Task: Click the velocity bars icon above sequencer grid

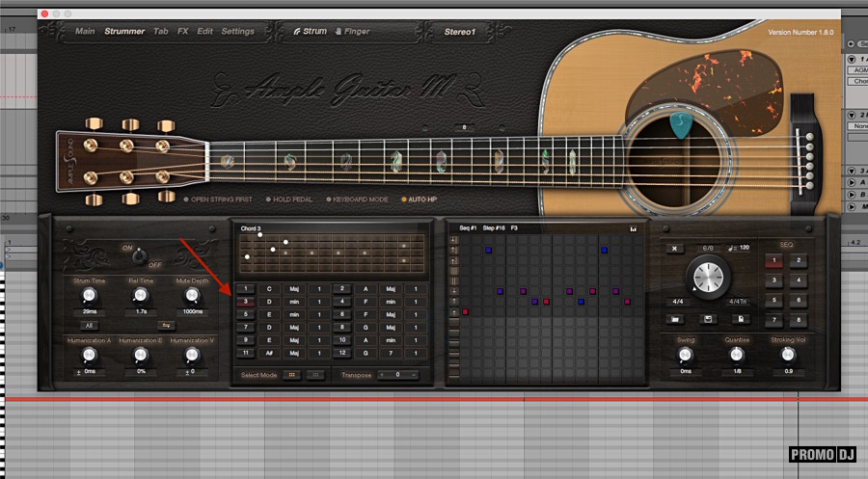Action: [634, 229]
